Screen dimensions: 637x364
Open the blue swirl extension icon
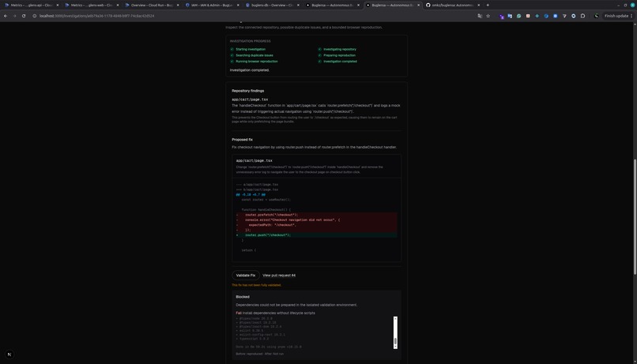click(546, 16)
